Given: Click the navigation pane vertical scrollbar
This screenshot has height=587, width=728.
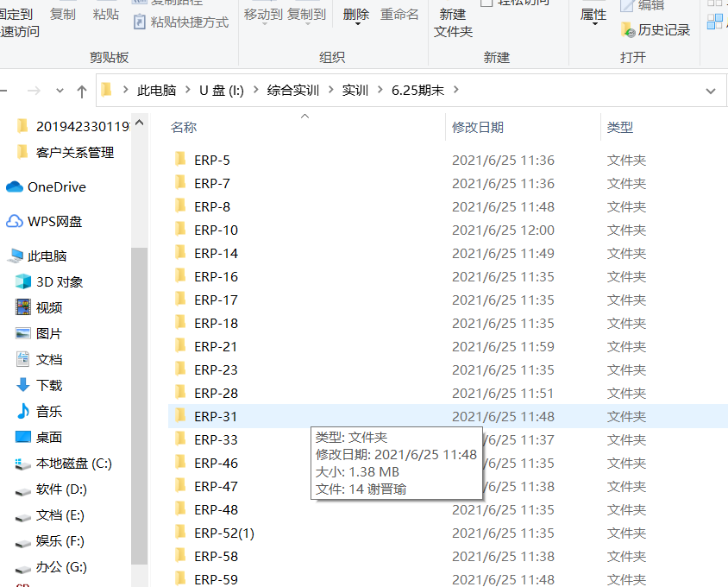Looking at the screenshot, I should tap(138, 388).
